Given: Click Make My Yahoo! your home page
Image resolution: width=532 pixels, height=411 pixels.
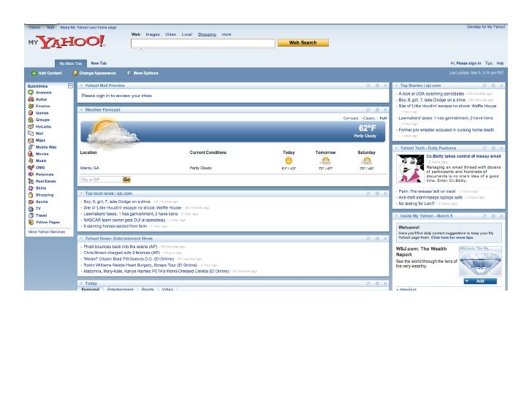Looking at the screenshot, I should [88, 28].
